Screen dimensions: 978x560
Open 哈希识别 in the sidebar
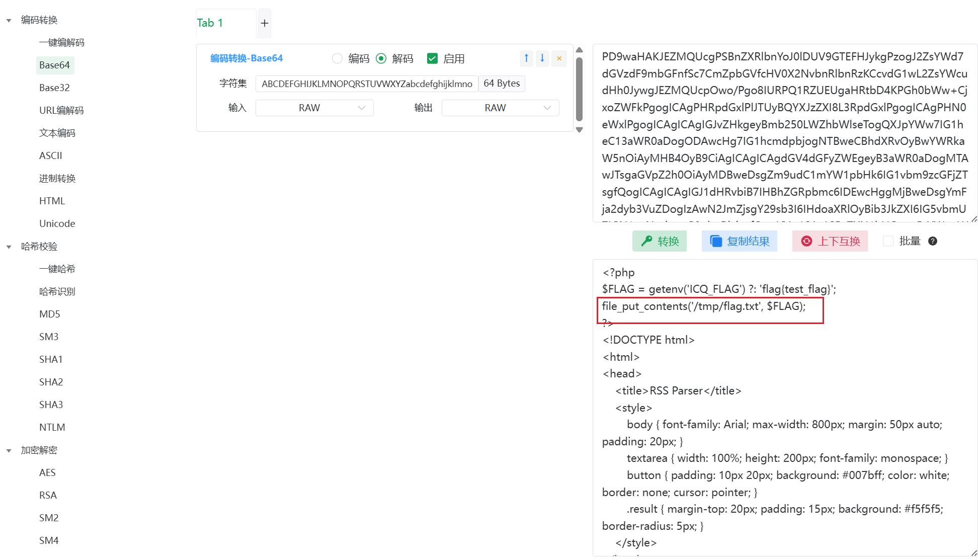pos(57,292)
